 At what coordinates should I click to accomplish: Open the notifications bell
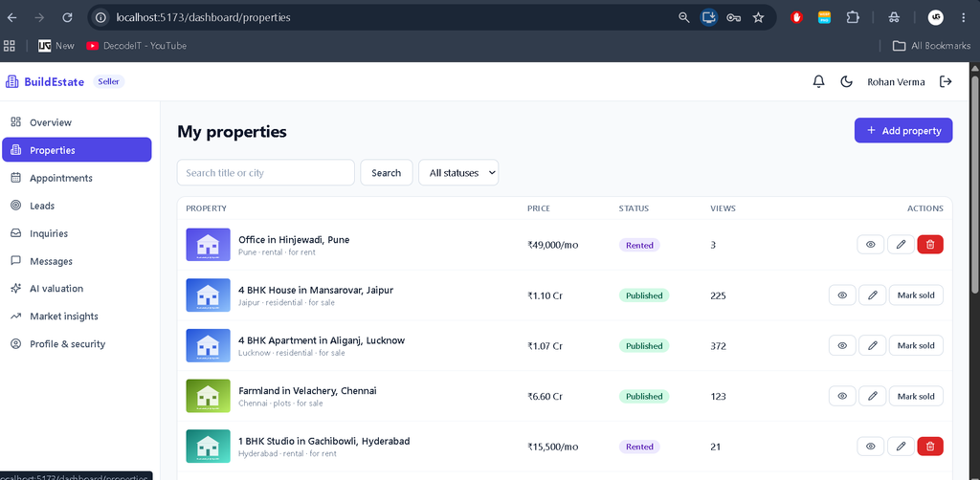tap(819, 82)
